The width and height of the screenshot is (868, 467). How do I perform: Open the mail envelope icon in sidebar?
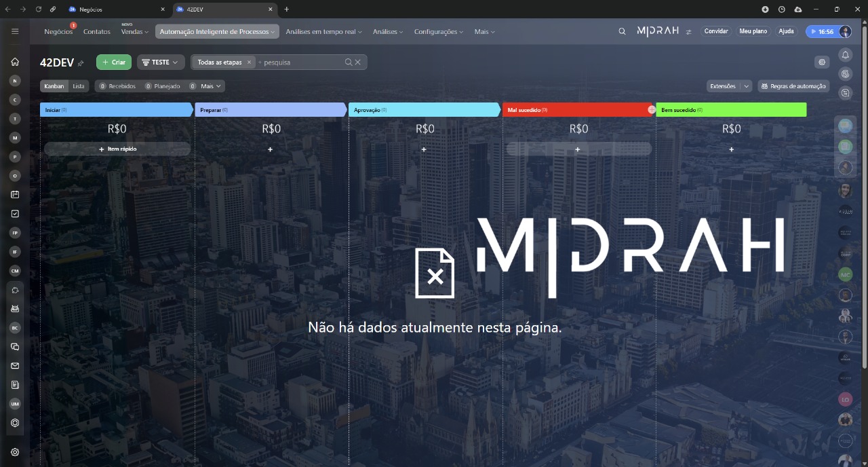[x=15, y=366]
